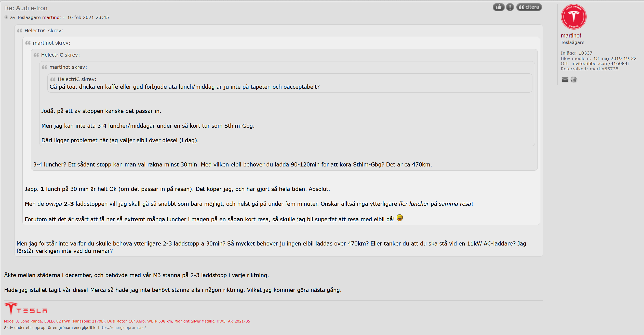The height and width of the screenshot is (335, 644).
Task: Click the thumbs-up like icon
Action: [499, 7]
